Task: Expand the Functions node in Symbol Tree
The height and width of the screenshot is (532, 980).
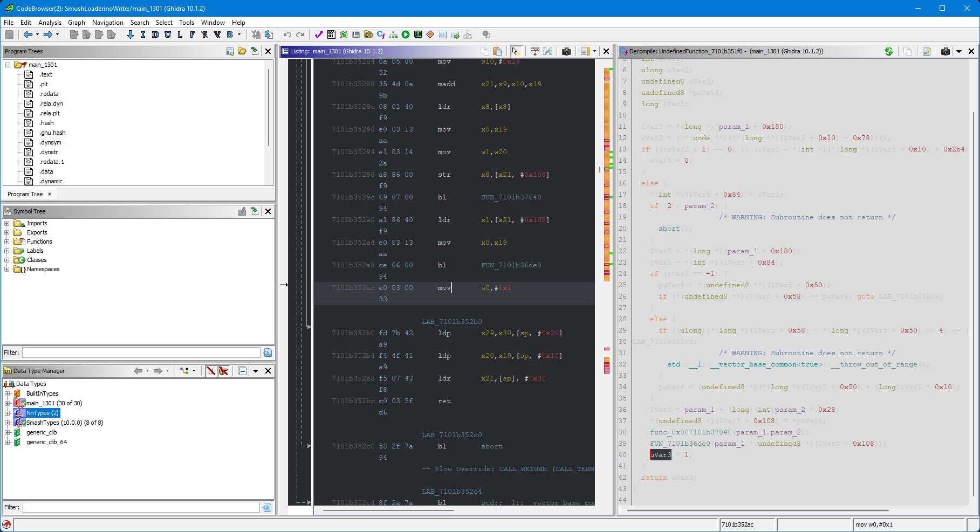Action: click(7, 241)
